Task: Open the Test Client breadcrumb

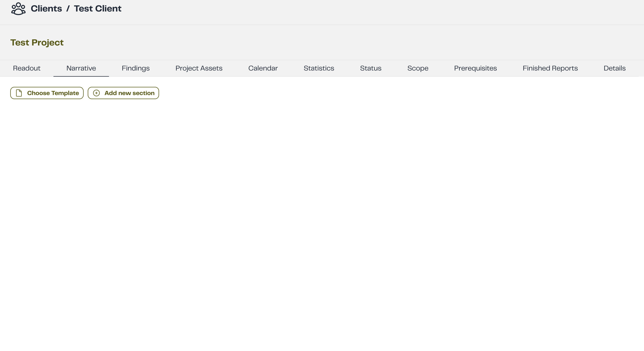Action: click(98, 9)
